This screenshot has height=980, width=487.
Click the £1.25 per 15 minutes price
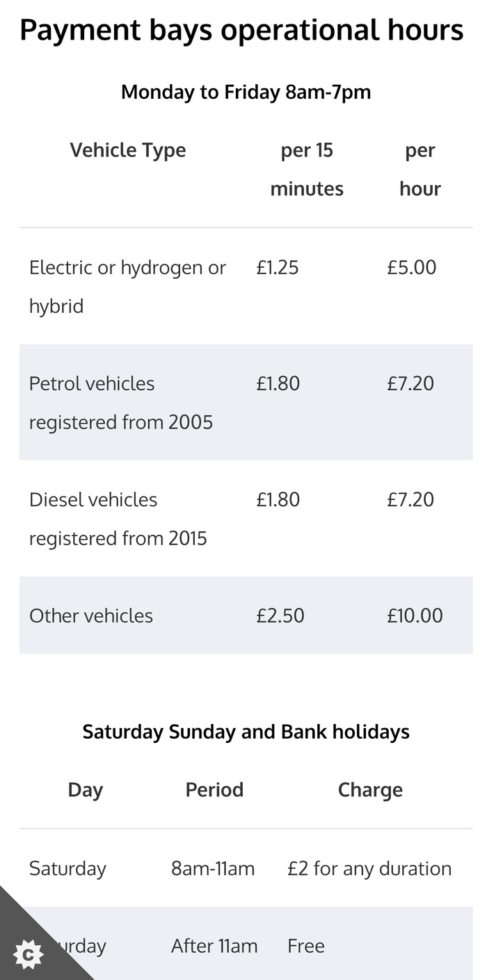tap(277, 268)
